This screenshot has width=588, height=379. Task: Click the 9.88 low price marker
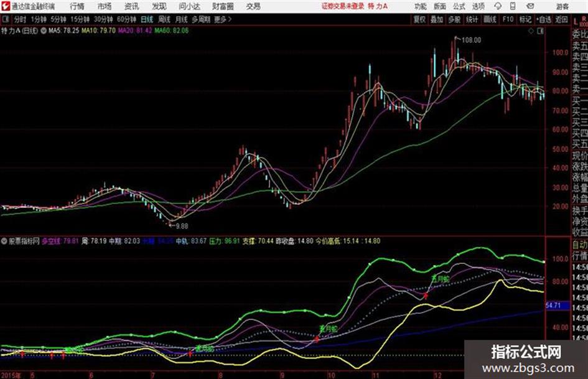click(182, 227)
